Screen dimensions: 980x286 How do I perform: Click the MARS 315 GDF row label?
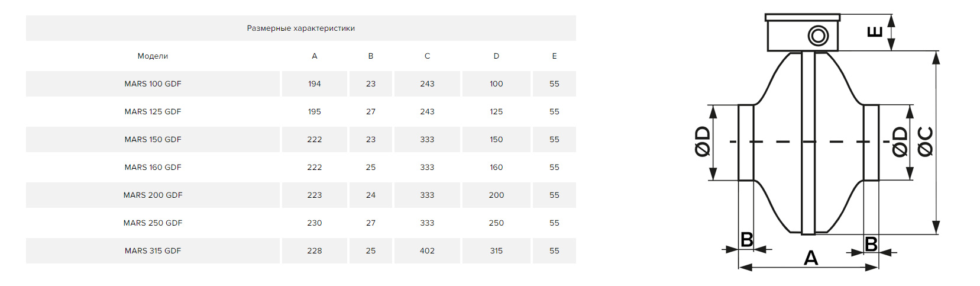(x=153, y=251)
